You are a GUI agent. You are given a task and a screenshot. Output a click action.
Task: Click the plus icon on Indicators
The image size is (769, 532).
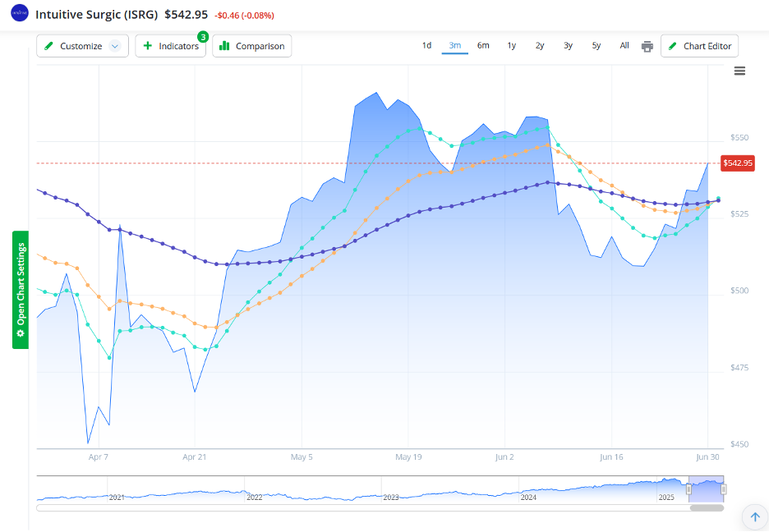[x=147, y=45]
